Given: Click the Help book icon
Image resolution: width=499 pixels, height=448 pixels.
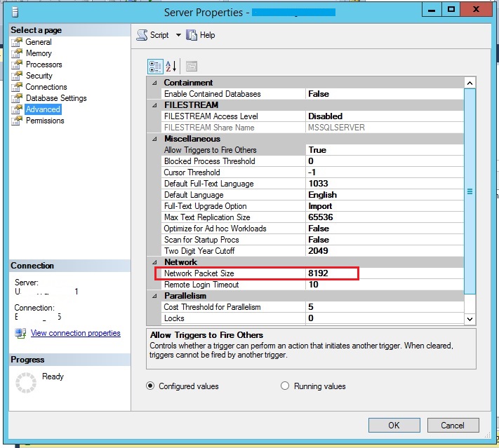Looking at the screenshot, I should pos(192,35).
